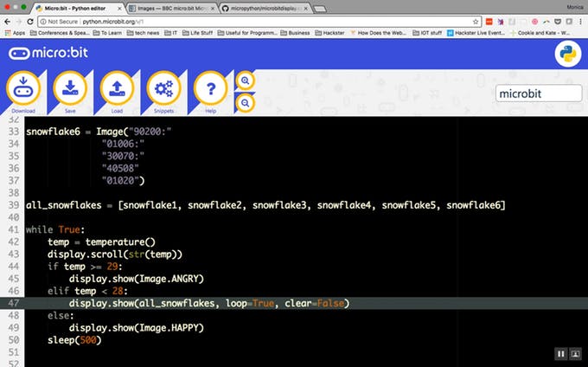
Task: Open the Useful for Programm... bookmark folder
Action: [x=247, y=33]
